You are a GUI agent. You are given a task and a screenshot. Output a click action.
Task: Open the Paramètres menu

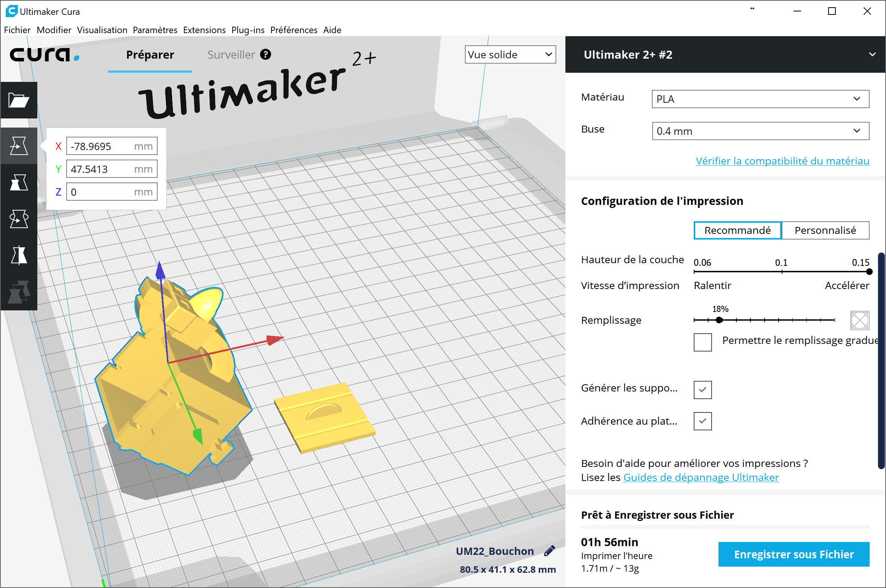tap(155, 30)
